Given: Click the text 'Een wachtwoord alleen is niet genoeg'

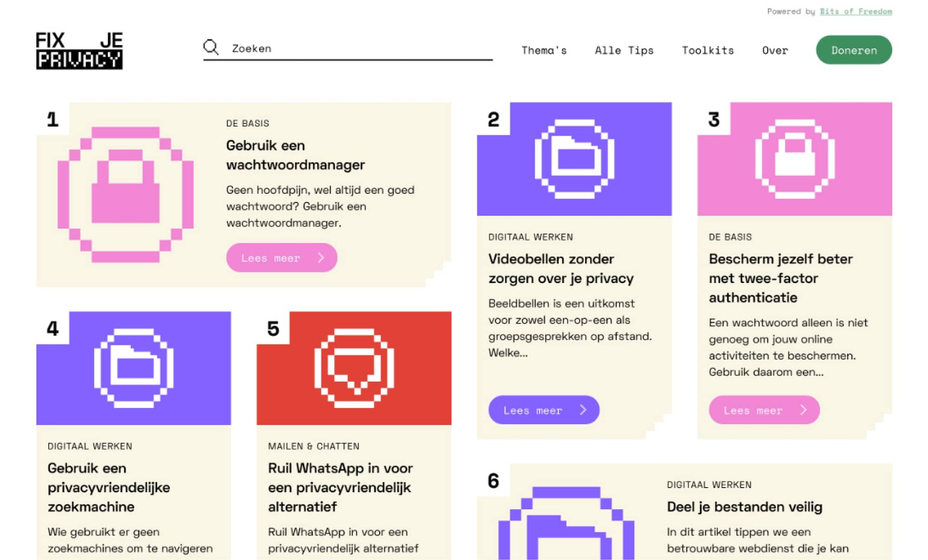Looking at the screenshot, I should (788, 331).
